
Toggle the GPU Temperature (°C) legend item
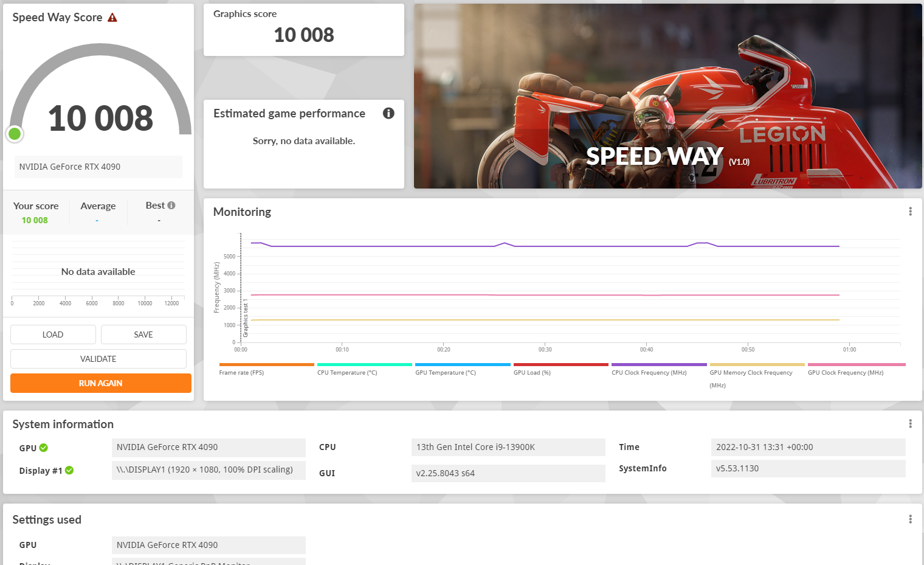(463, 369)
